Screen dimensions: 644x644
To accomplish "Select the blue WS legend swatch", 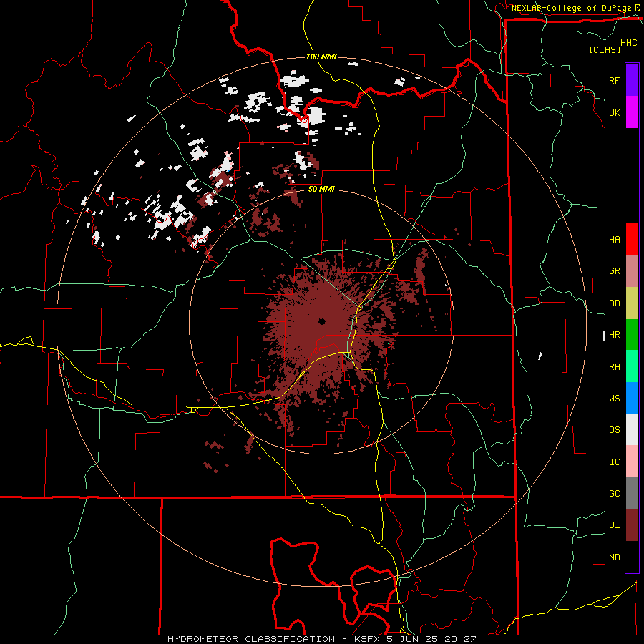I will click(x=632, y=398).
